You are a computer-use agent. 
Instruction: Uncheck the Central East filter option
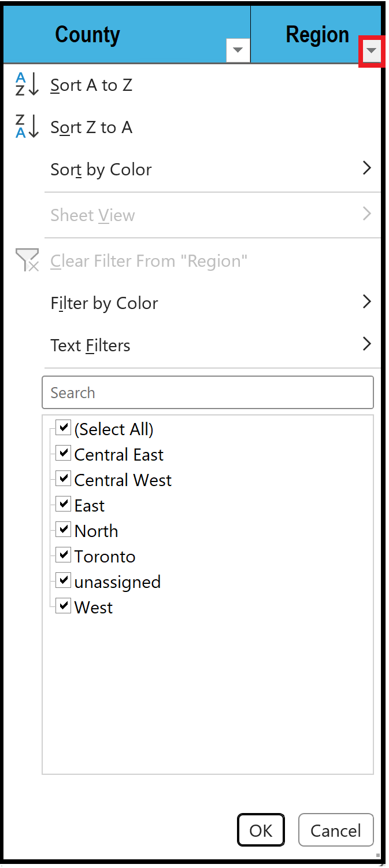click(63, 453)
